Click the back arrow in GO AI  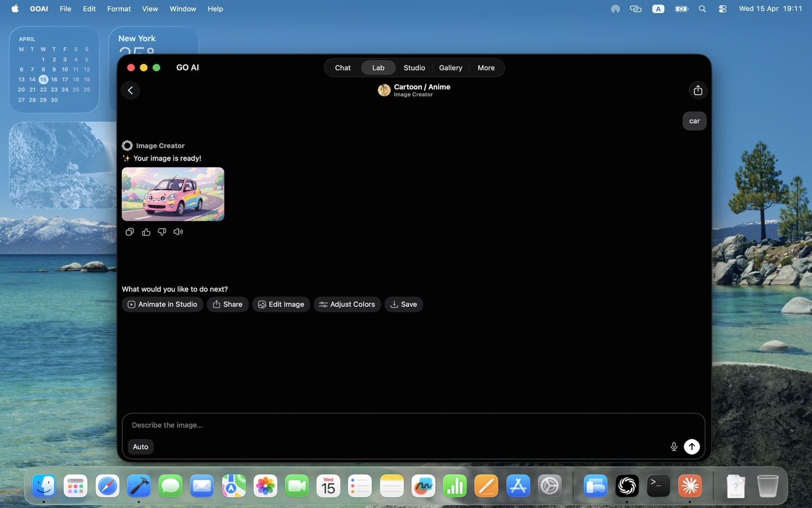pyautogui.click(x=130, y=90)
